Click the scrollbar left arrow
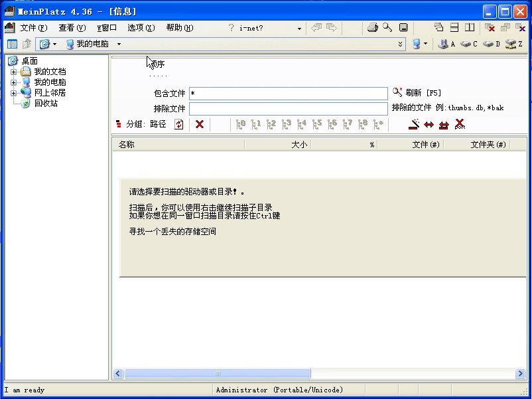The height and width of the screenshot is (399, 532). (x=117, y=374)
